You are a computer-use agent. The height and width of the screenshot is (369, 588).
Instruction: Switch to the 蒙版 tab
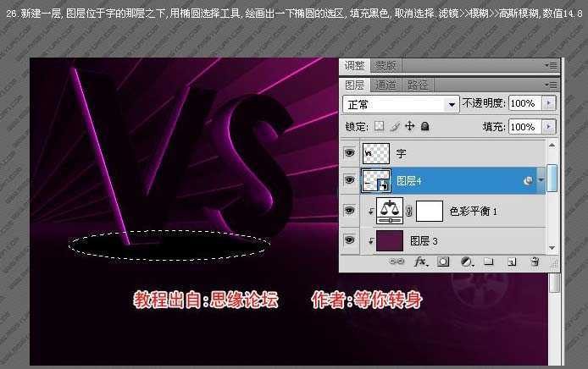pyautogui.click(x=386, y=66)
